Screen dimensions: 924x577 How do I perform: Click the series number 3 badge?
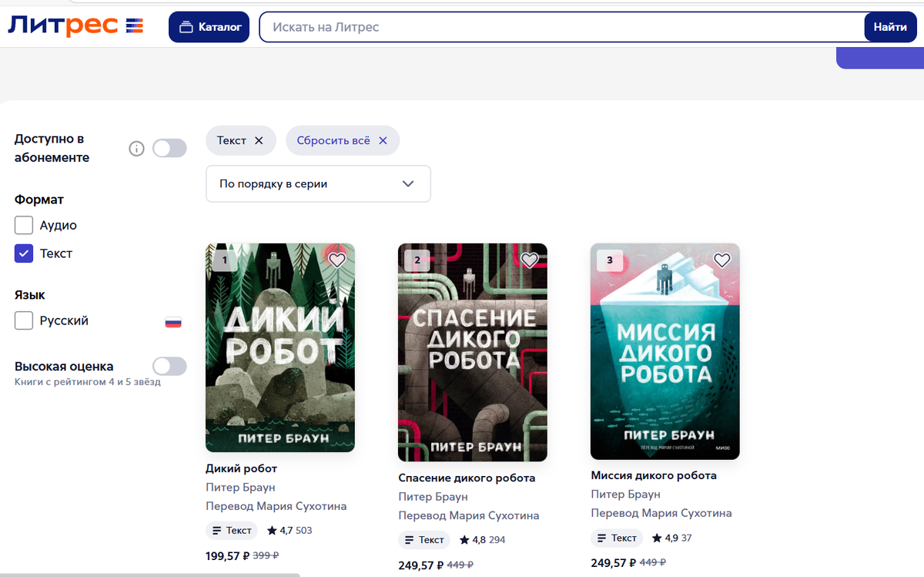(610, 260)
